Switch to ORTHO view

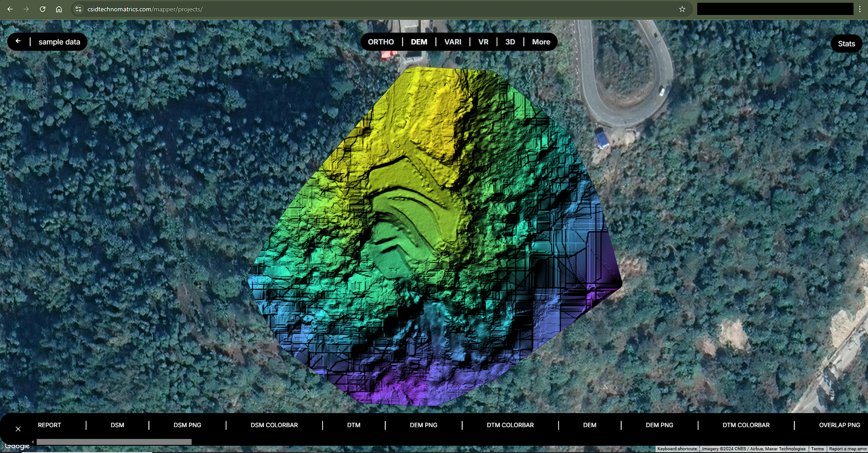click(x=381, y=42)
